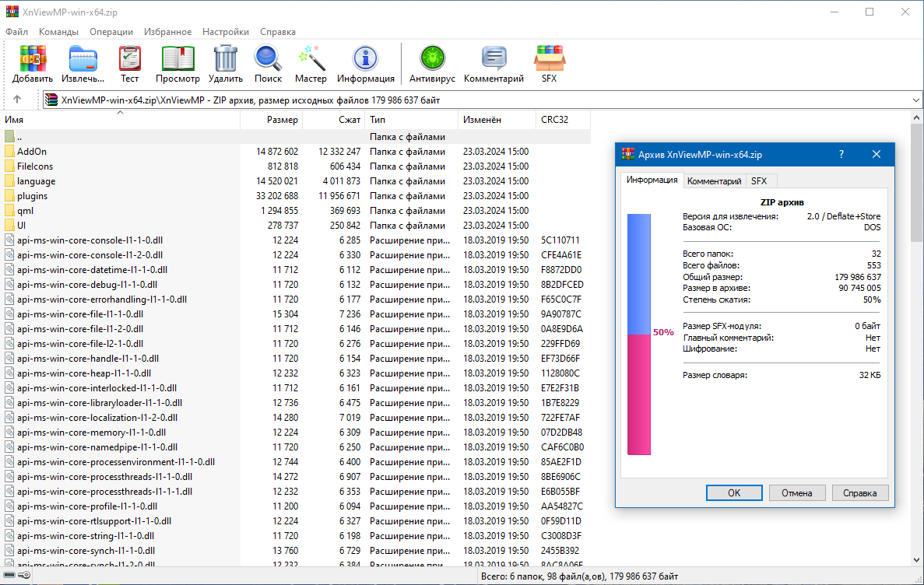Open the Комментарий (Comment) toolbar tool

pyautogui.click(x=494, y=59)
